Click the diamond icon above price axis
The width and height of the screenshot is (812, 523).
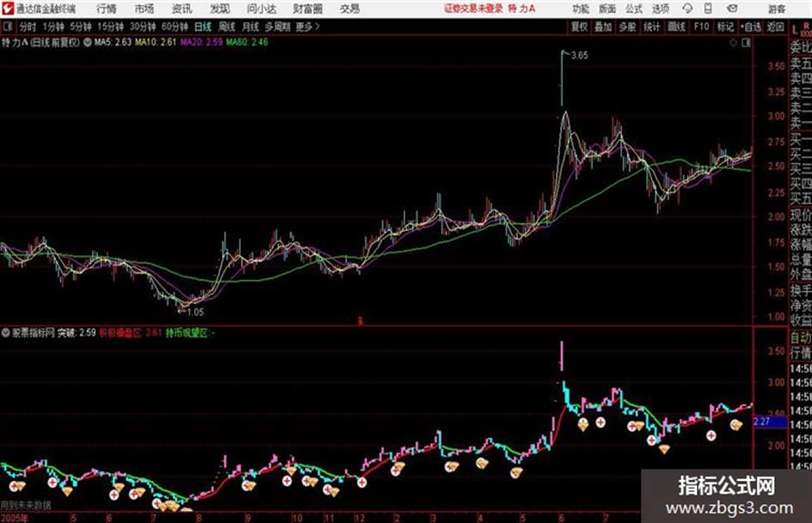coord(733,43)
